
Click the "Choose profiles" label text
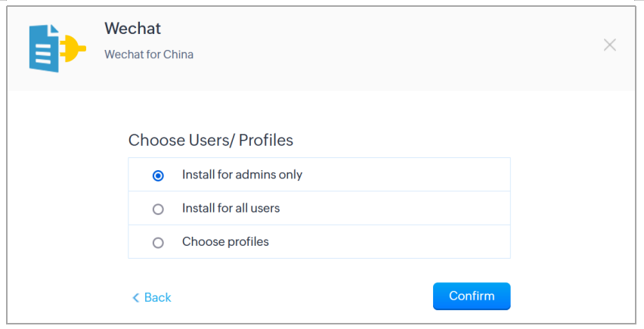225,242
